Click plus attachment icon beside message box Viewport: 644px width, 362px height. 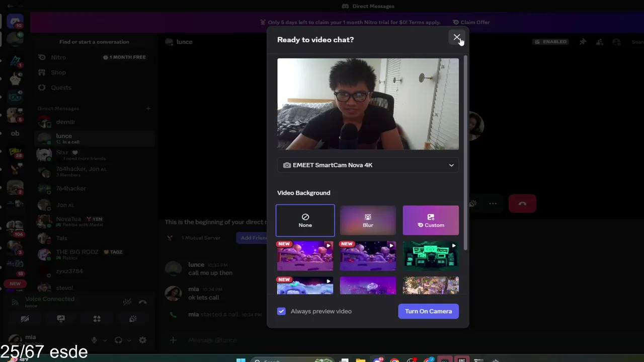click(x=173, y=340)
